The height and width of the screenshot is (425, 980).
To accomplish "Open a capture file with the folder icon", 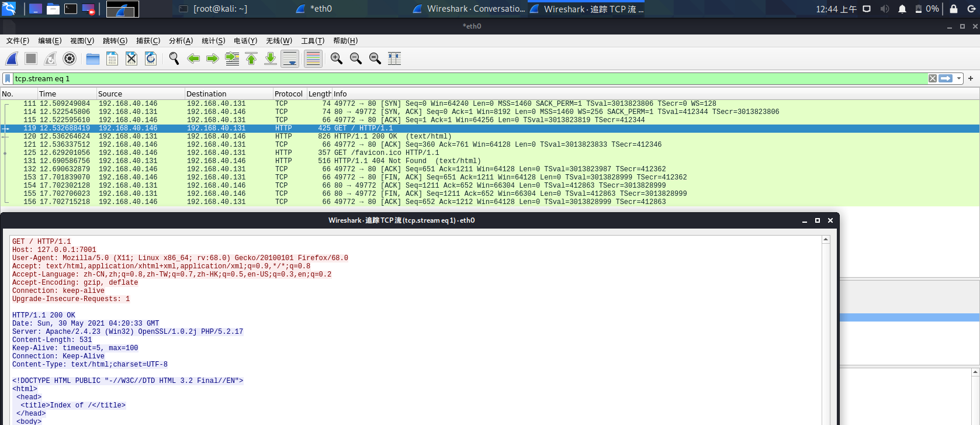I will click(x=93, y=58).
